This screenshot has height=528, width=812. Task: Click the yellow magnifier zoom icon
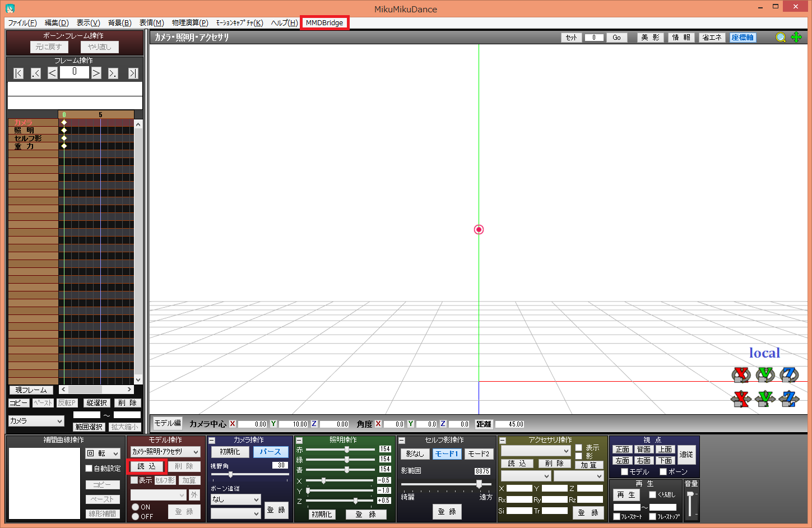pyautogui.click(x=781, y=37)
